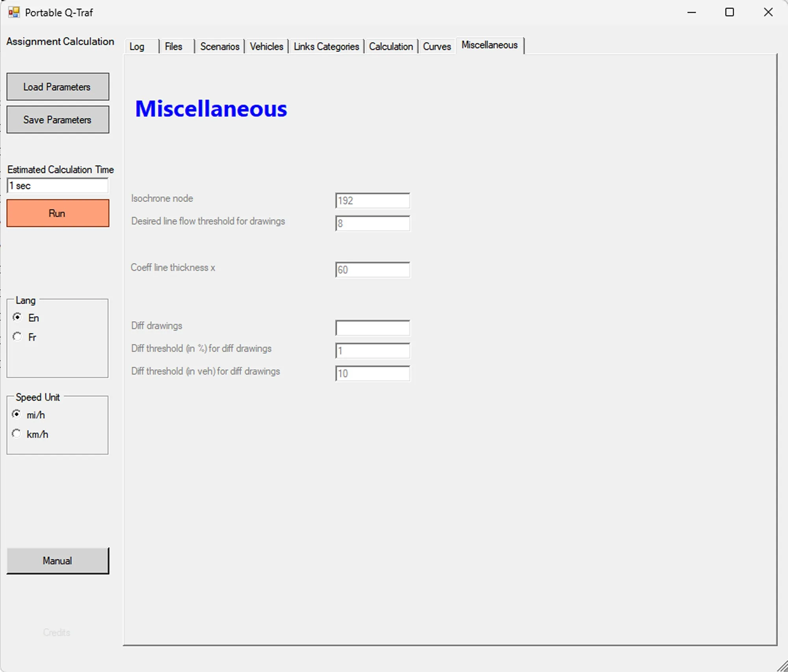Screen dimensions: 788x672
Task: Confirm English language is selected
Action: pyautogui.click(x=17, y=317)
